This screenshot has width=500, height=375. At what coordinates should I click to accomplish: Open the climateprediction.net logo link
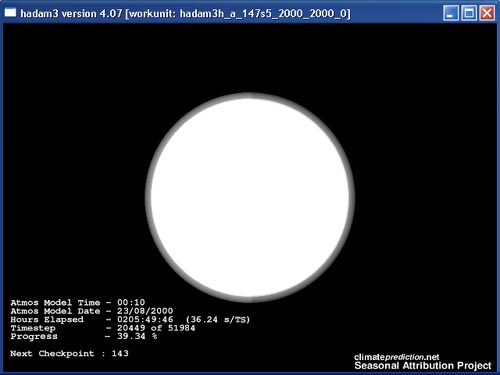[397, 357]
